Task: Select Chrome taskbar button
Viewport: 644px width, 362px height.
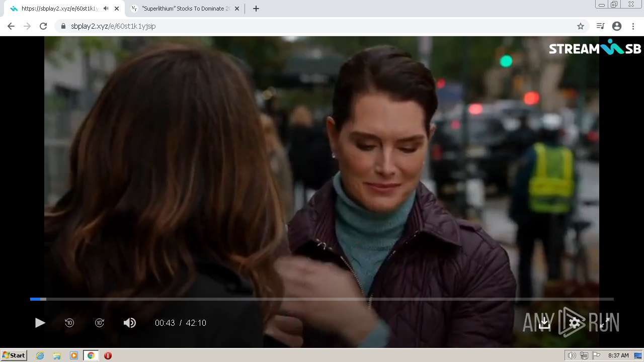Action: (x=91, y=355)
